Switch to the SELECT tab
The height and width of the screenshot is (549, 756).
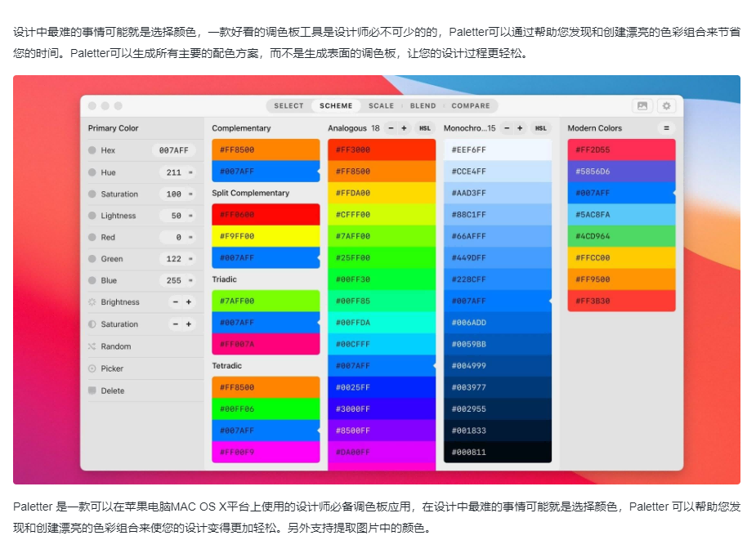[x=289, y=106]
